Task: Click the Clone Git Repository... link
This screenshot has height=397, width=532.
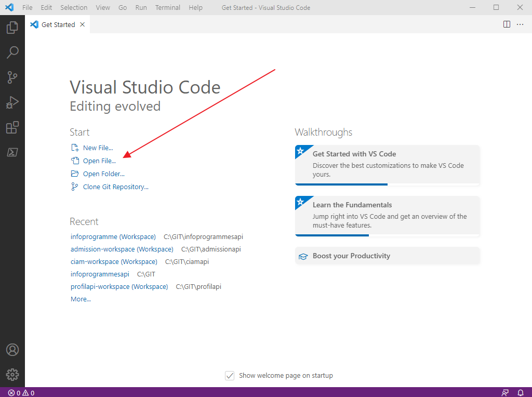Action: click(x=115, y=187)
